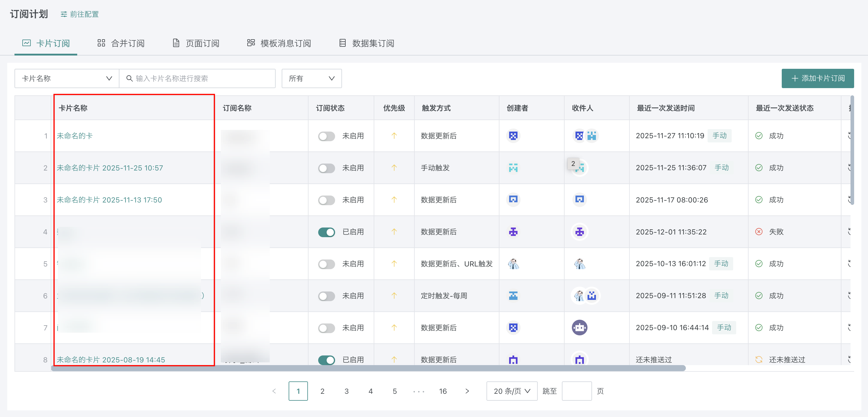Click the refresh icon in row 4
Image resolution: width=868 pixels, height=417 pixels.
tap(850, 232)
